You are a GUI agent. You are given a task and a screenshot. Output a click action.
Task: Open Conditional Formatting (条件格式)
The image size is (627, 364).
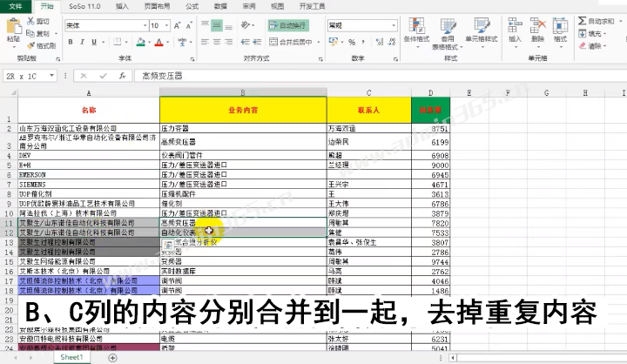pos(416,33)
